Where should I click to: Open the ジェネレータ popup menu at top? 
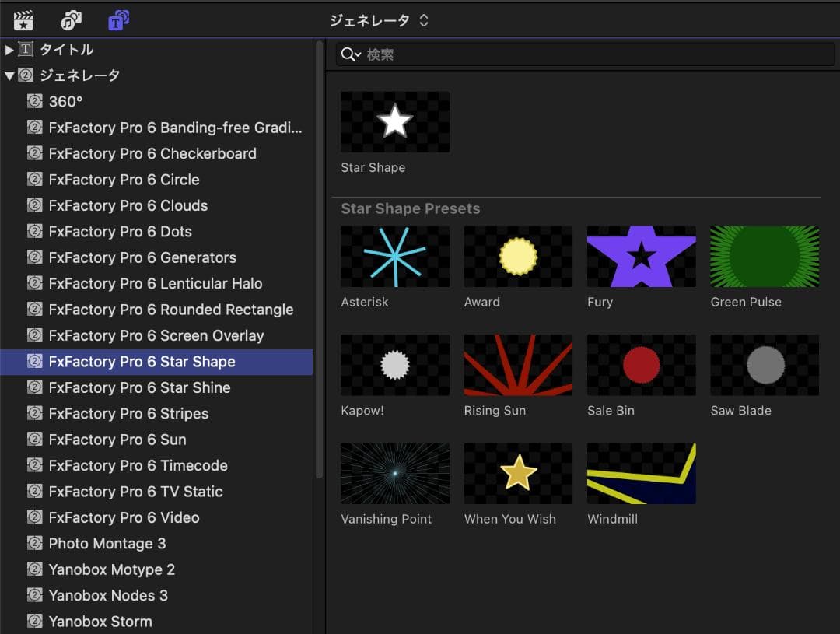(379, 20)
